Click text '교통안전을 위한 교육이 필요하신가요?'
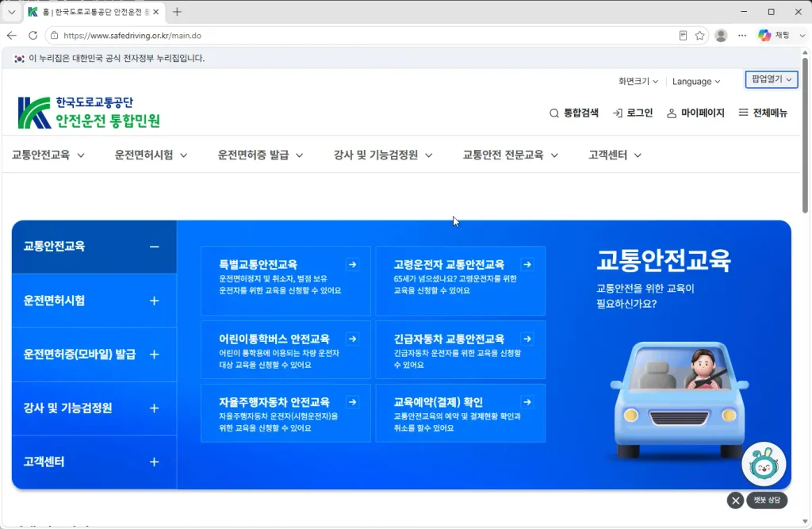 pos(645,296)
